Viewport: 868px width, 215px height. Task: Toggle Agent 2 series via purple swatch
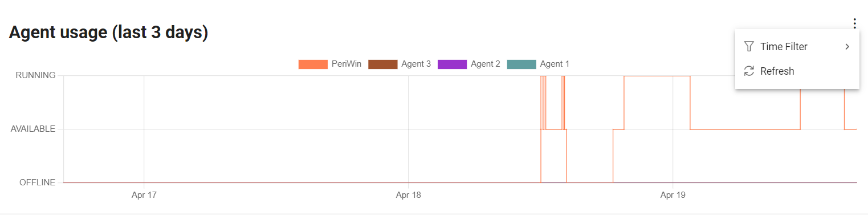click(x=452, y=64)
